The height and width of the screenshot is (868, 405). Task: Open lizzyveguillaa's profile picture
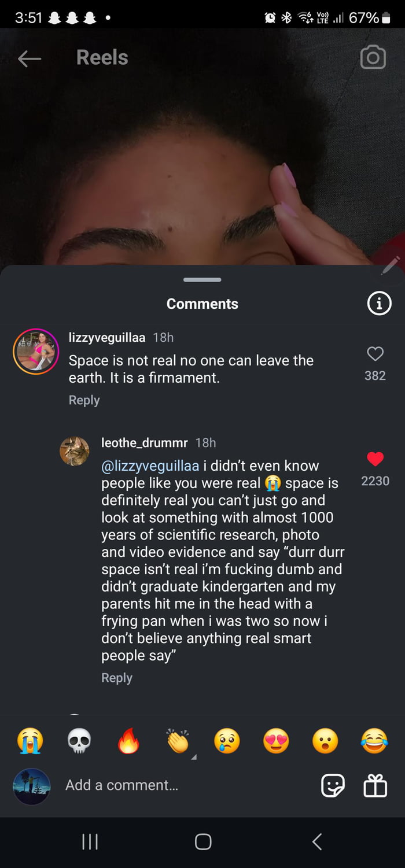click(x=36, y=352)
